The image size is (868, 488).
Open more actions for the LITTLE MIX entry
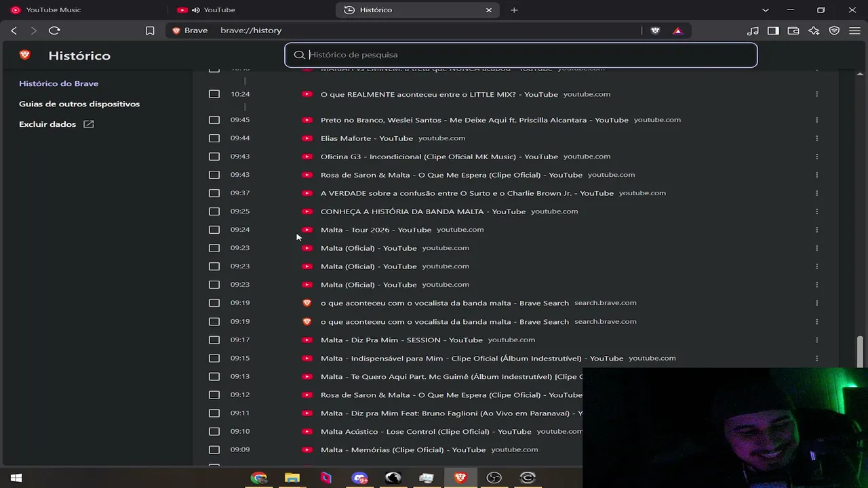pyautogui.click(x=816, y=94)
